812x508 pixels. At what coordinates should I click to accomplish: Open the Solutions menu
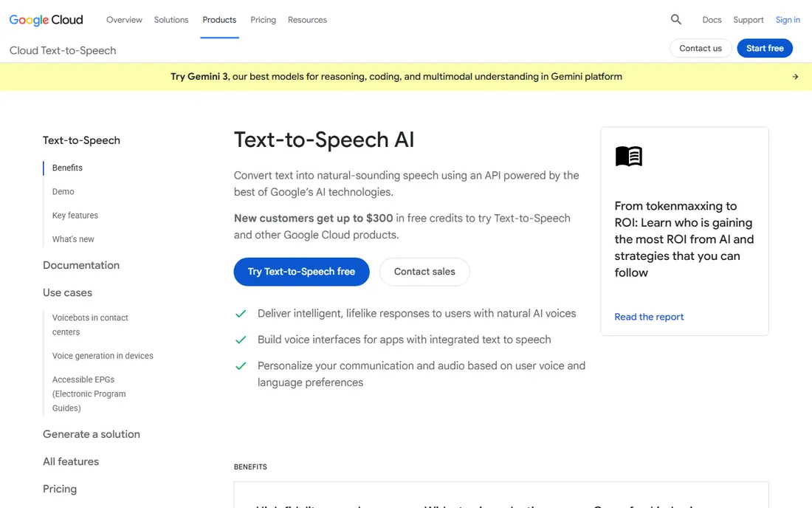pyautogui.click(x=171, y=20)
